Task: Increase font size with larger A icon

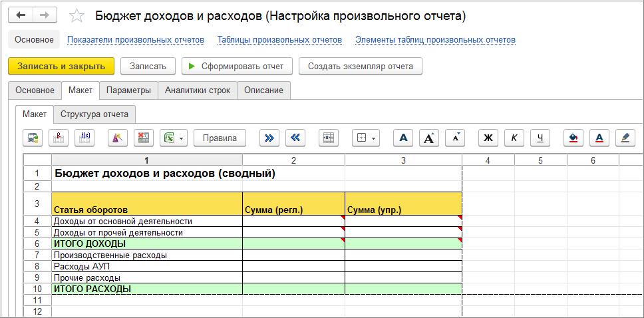Action: (429, 138)
